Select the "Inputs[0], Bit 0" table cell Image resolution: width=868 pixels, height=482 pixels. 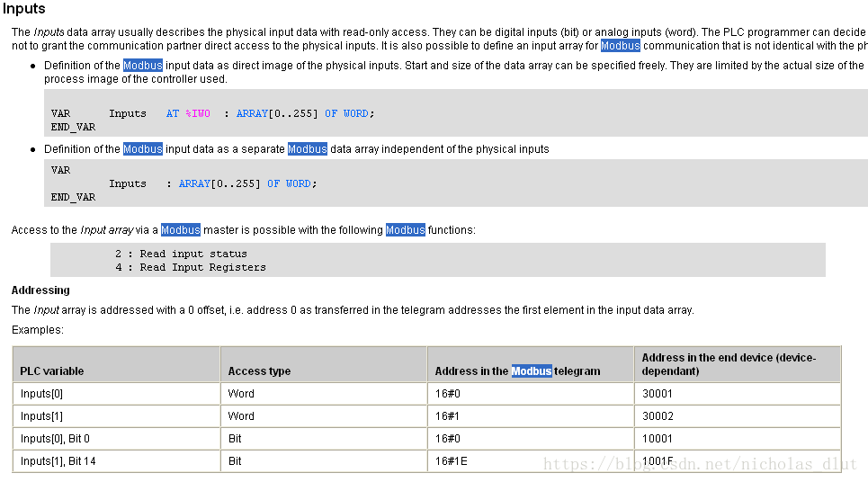click(55, 439)
